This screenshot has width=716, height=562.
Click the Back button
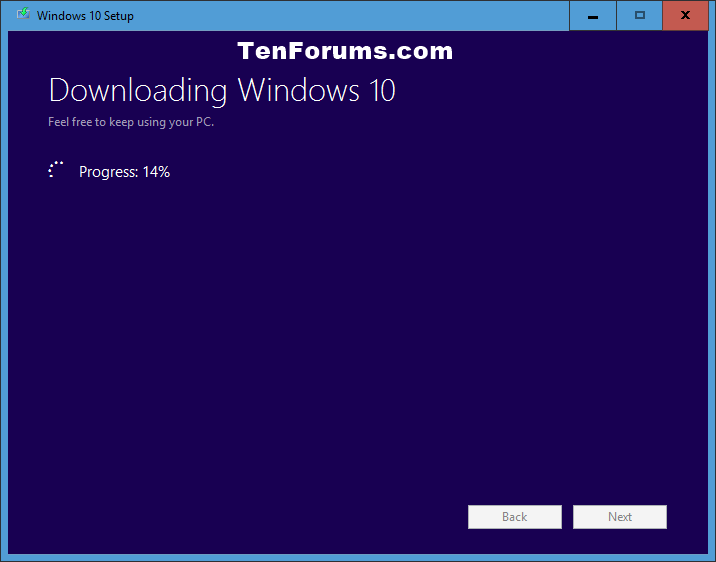515,517
